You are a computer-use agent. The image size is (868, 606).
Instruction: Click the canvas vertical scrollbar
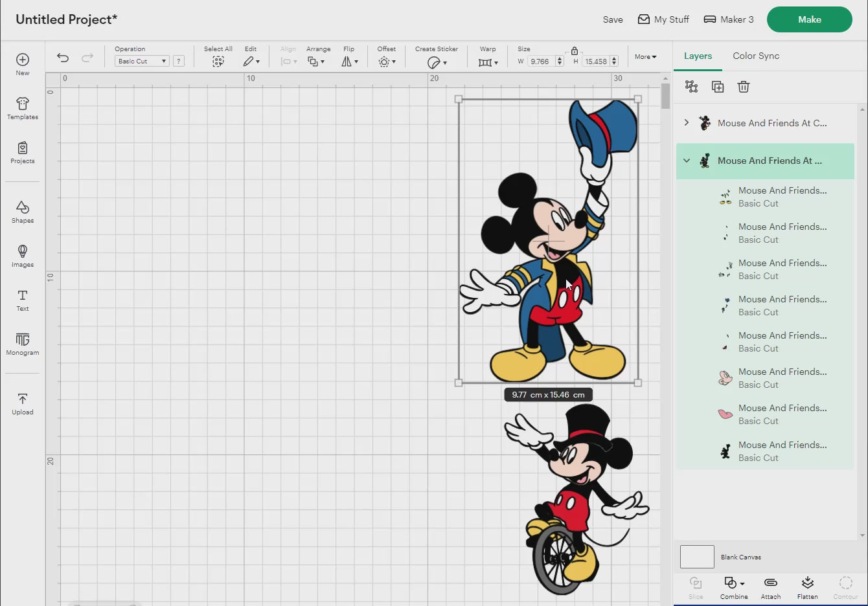click(x=665, y=96)
